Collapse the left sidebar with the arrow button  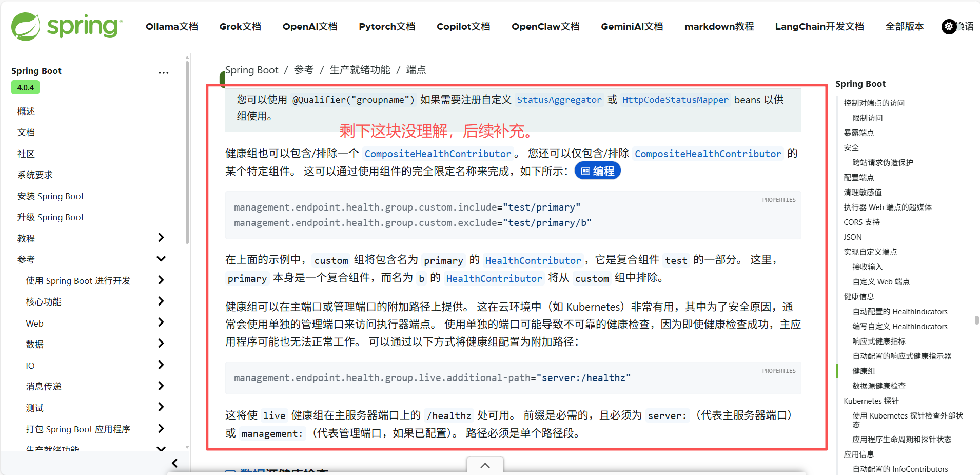point(174,463)
